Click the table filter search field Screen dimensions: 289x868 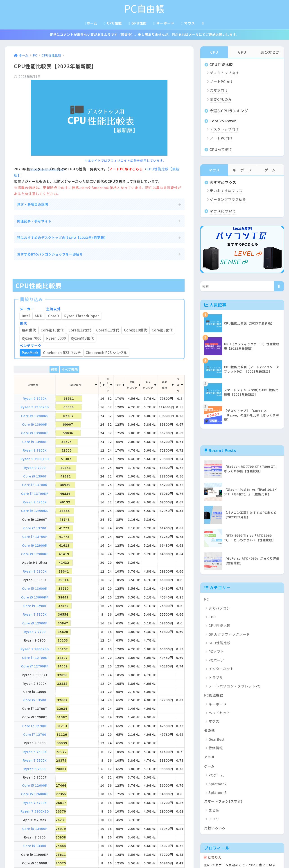point(32,370)
